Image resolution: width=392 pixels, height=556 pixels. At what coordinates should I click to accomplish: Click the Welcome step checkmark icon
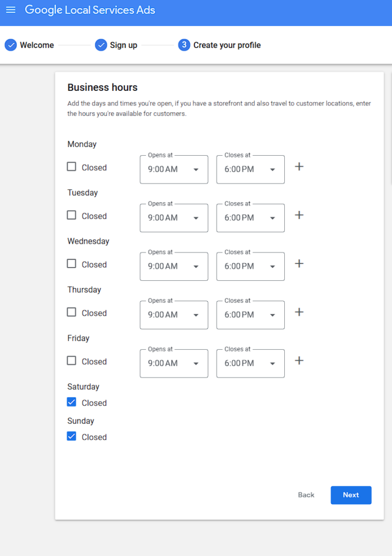point(10,45)
